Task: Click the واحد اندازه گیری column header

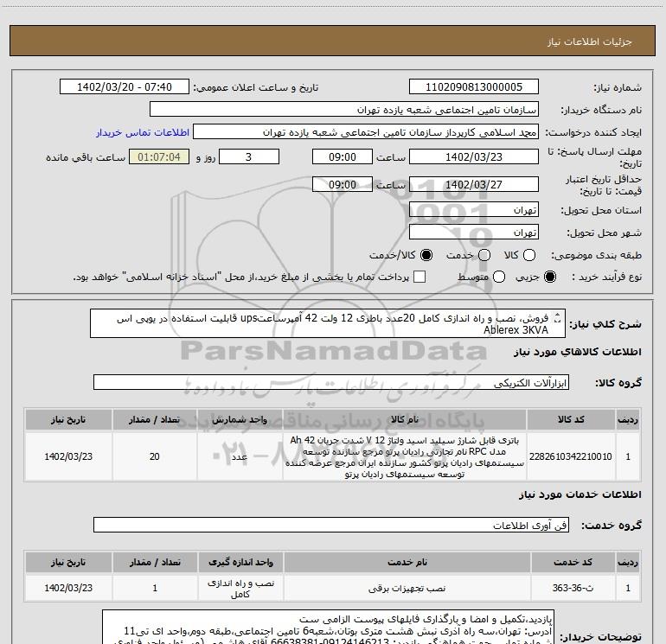Action: coord(240,563)
